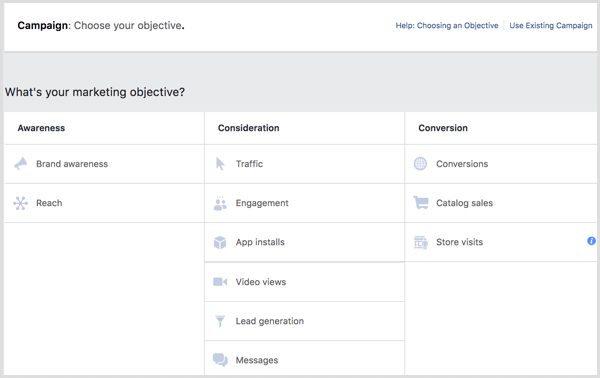The width and height of the screenshot is (600, 378).
Task: Choose the Traffic objective label
Action: [x=249, y=164]
